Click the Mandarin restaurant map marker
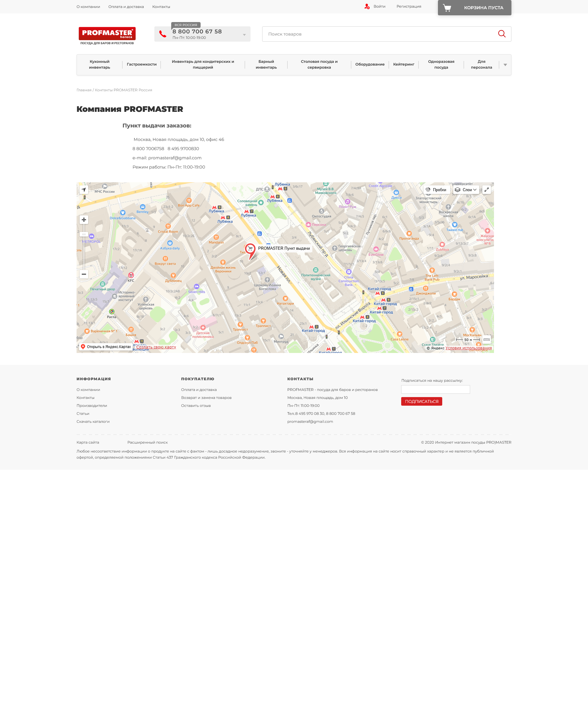Screen dimensions: 588x705 216,237
